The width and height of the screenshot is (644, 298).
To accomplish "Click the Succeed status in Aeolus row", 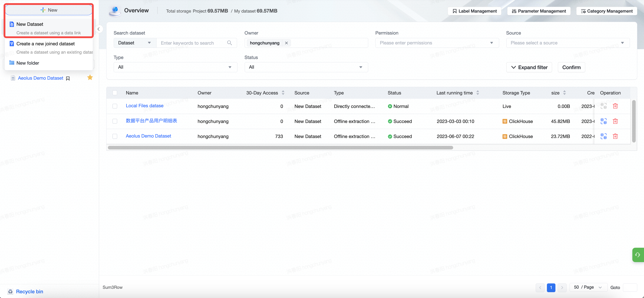I will point(400,136).
